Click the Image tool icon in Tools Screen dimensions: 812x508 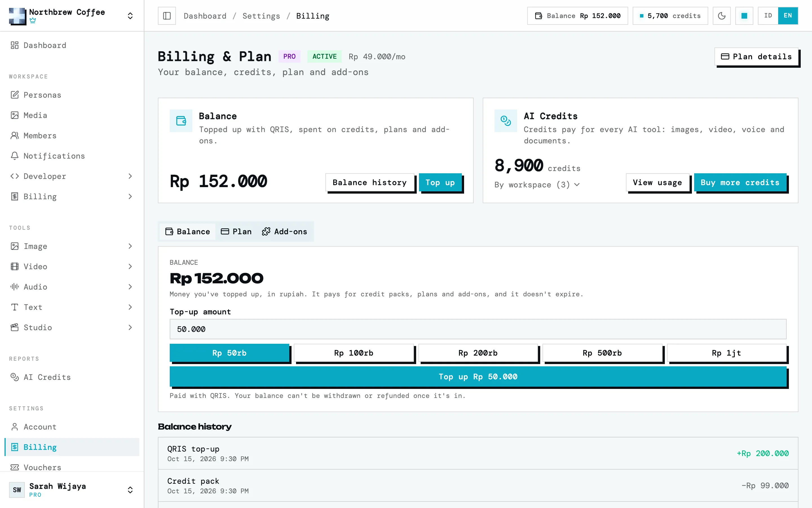pos(14,246)
